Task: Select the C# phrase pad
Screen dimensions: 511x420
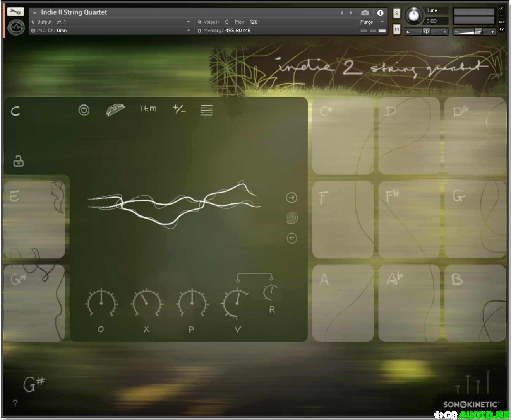Action: pyautogui.click(x=343, y=136)
